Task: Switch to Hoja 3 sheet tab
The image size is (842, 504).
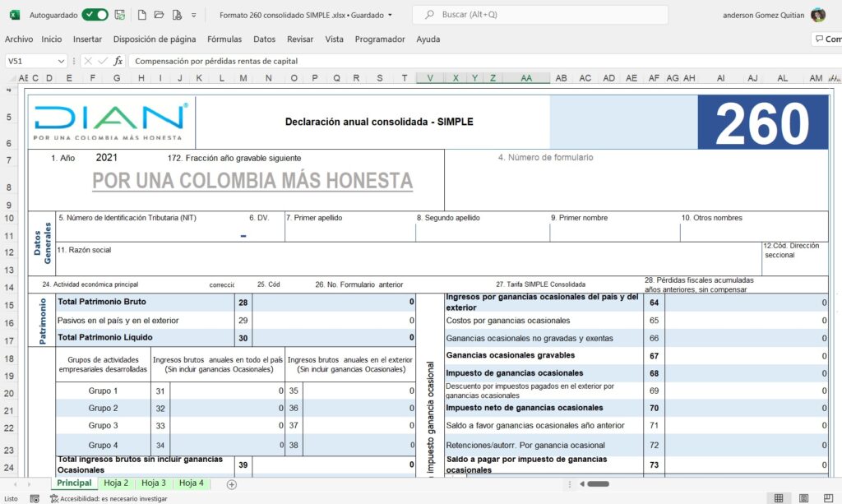Action: pyautogui.click(x=154, y=483)
